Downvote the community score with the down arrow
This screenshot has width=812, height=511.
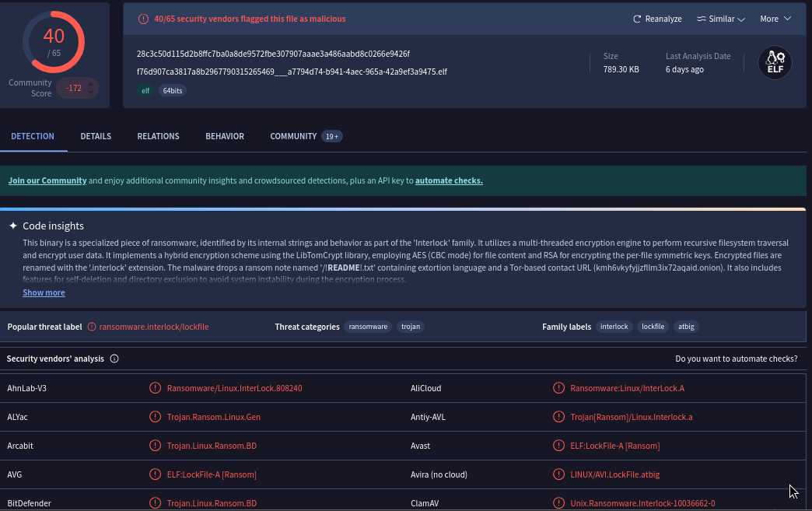click(x=91, y=93)
